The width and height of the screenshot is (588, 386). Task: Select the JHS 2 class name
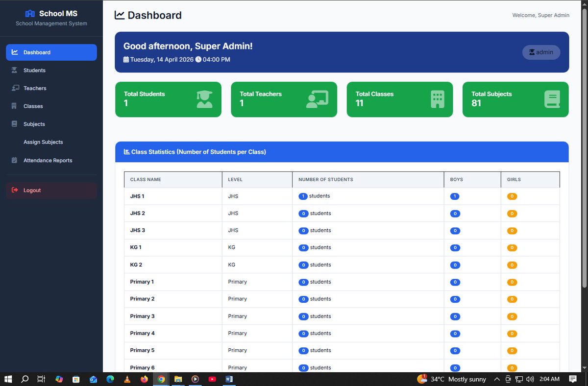click(x=138, y=214)
